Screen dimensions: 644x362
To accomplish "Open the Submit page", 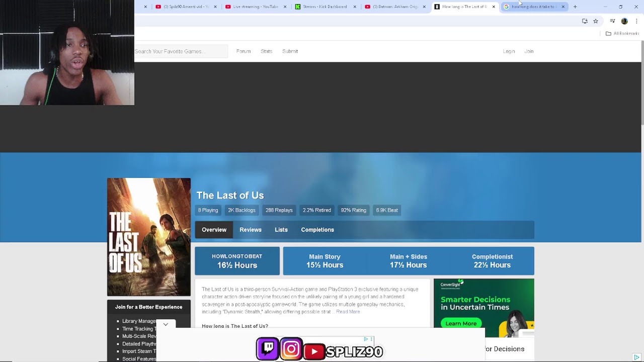I will click(x=290, y=51).
